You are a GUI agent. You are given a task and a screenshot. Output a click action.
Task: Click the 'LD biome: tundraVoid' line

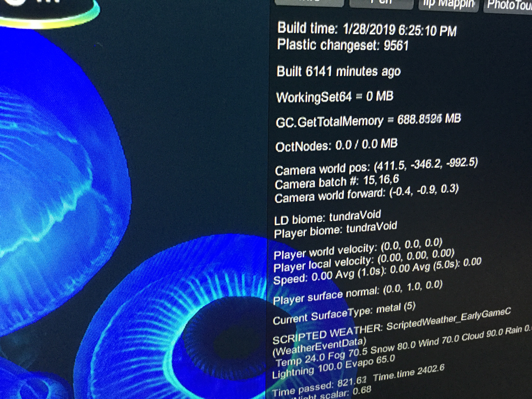tap(328, 217)
